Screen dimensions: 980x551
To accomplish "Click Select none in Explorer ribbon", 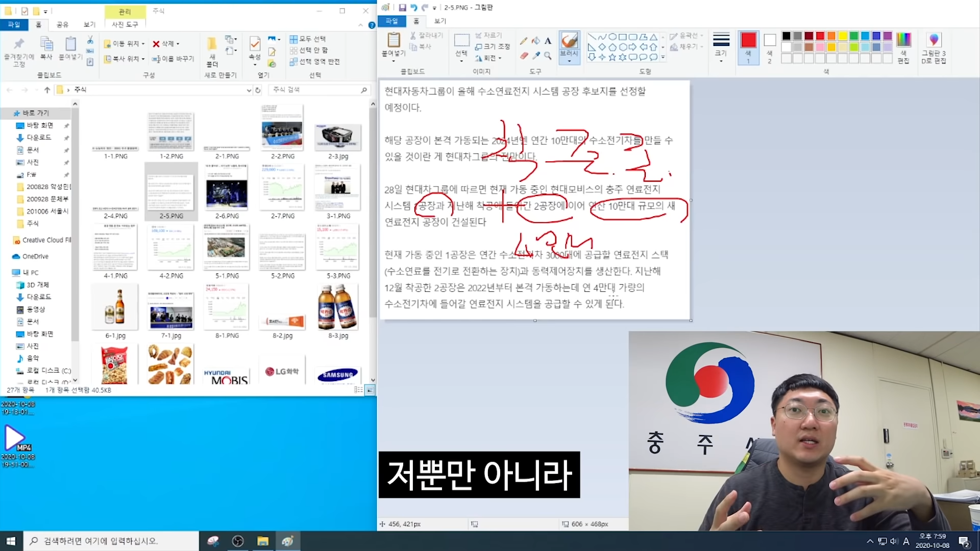I will point(309,50).
